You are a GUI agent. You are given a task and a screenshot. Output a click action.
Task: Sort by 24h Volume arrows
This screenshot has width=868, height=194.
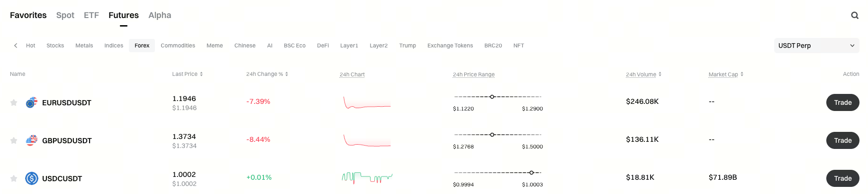point(660,74)
